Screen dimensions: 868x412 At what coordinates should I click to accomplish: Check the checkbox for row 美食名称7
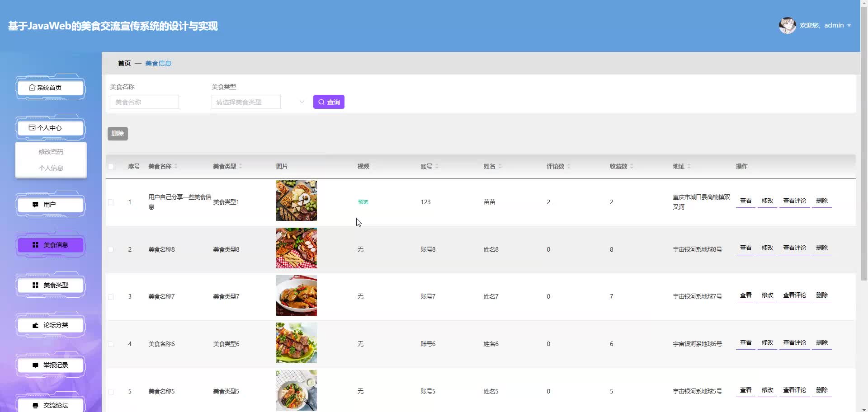coord(111,297)
